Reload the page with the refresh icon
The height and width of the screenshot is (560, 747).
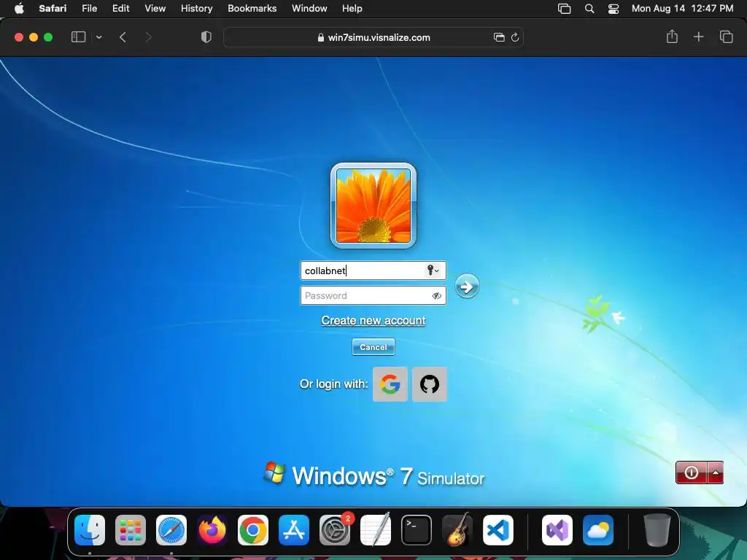(x=515, y=37)
